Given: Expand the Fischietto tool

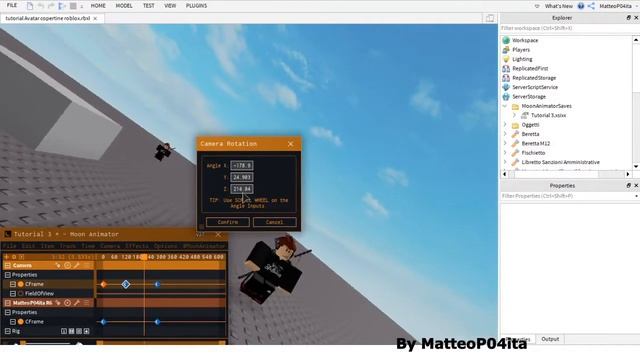Looking at the screenshot, I should pos(505,153).
